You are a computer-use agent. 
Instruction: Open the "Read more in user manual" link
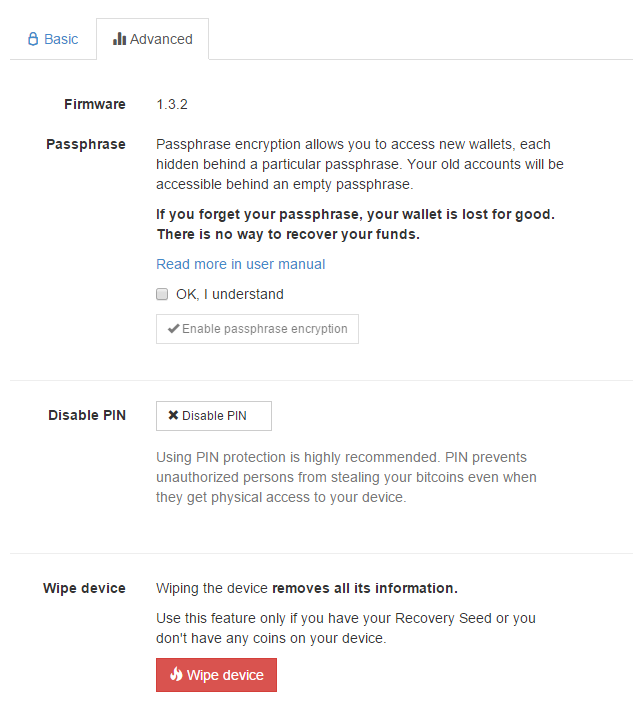(x=240, y=264)
